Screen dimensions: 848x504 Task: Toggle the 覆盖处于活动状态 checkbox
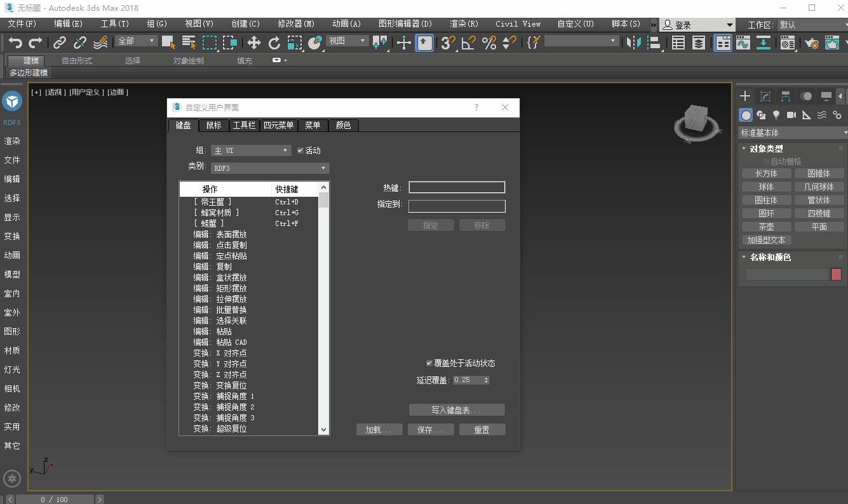429,363
